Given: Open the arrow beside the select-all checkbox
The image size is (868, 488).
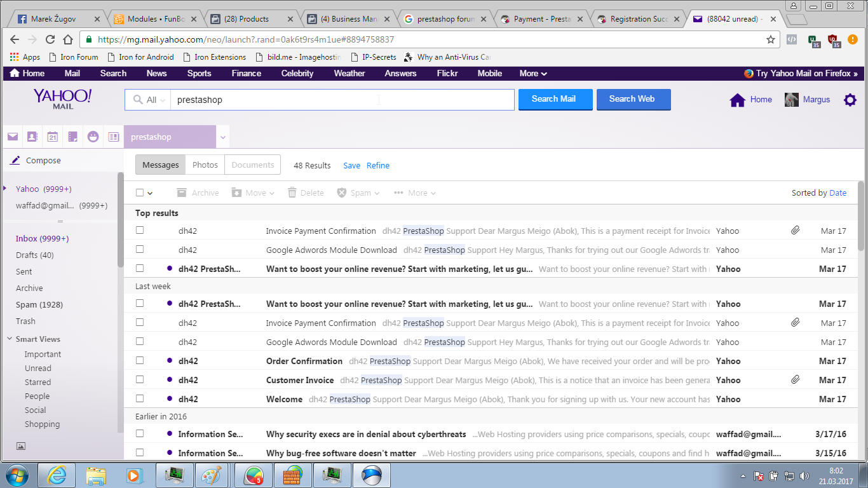Looking at the screenshot, I should (150, 193).
